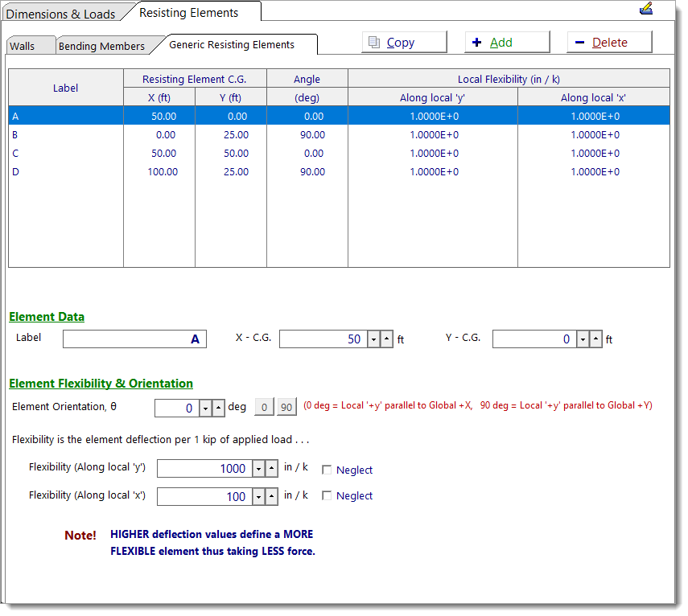Decrease Flexibility along local 'x' value

pos(259,497)
